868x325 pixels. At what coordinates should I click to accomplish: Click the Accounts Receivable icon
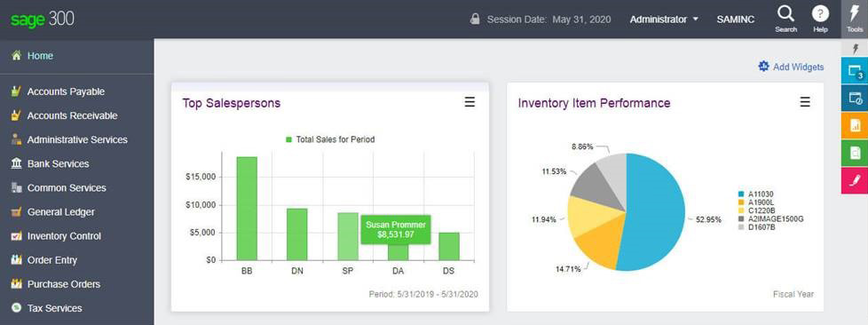16,115
